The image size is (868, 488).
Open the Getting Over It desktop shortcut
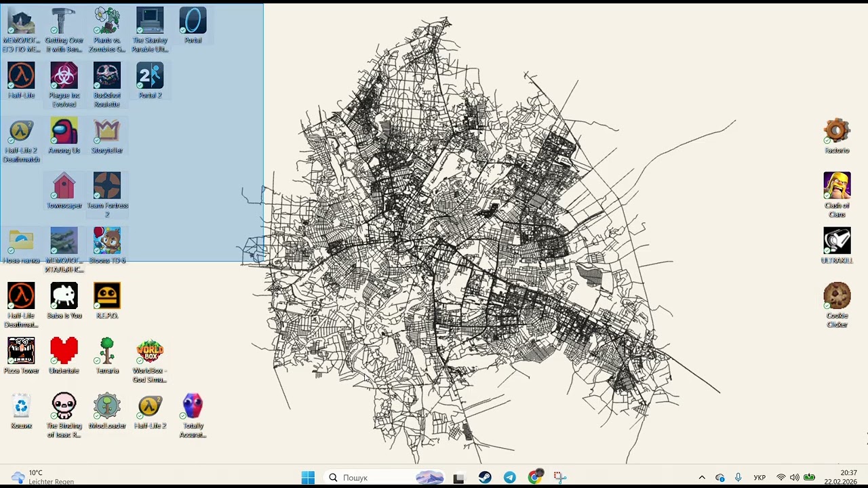coord(64,30)
